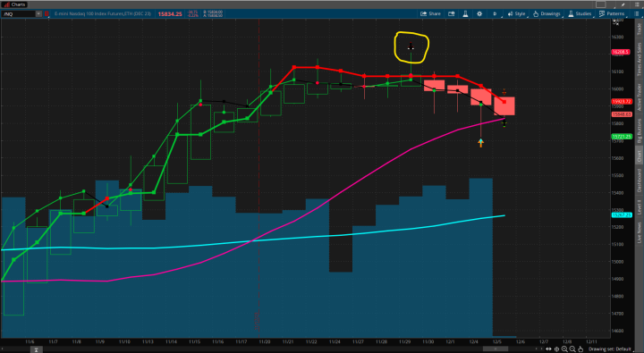Image resolution: width=644 pixels, height=353 pixels.
Task: Click the zoom in magnifier icon
Action: (564, 349)
